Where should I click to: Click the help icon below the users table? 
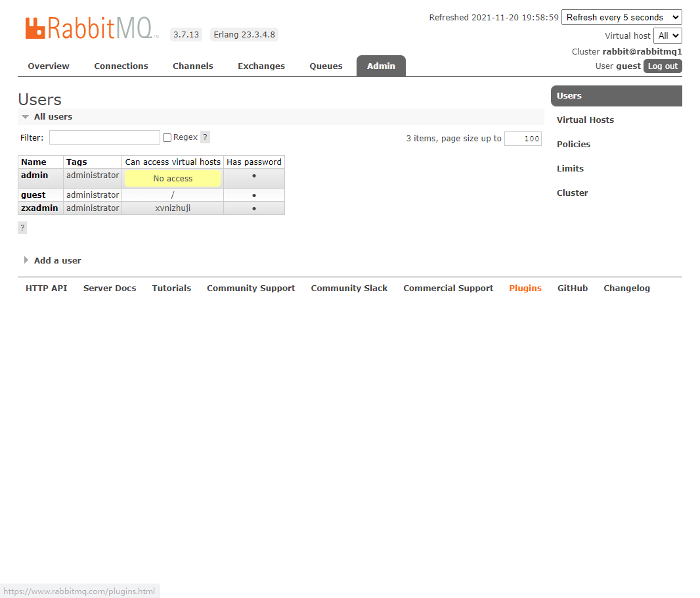click(22, 227)
